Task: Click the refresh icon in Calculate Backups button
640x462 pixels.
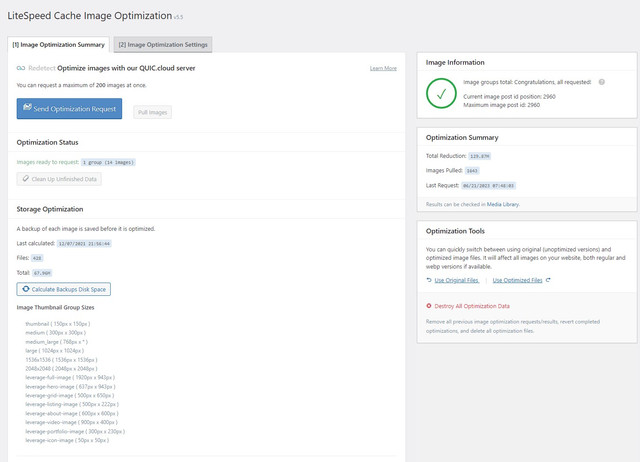Action: [26, 289]
